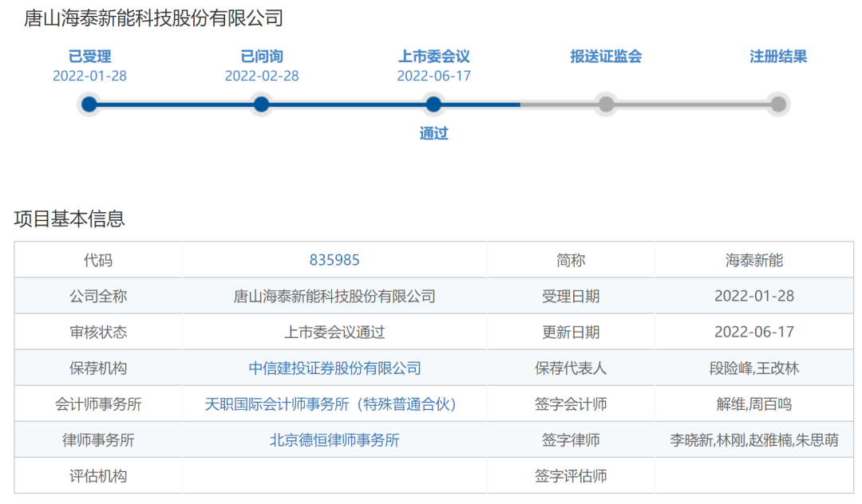Click the 律师事务所 label cell
This screenshot has width=862, height=504.
[98, 439]
